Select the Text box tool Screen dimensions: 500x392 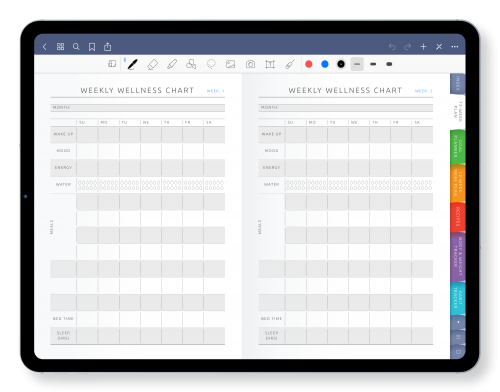tap(270, 64)
